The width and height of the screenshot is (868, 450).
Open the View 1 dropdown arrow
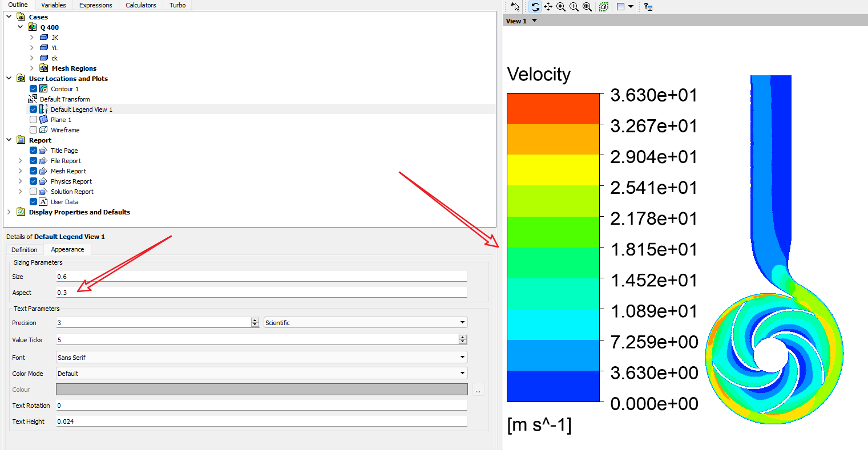535,21
